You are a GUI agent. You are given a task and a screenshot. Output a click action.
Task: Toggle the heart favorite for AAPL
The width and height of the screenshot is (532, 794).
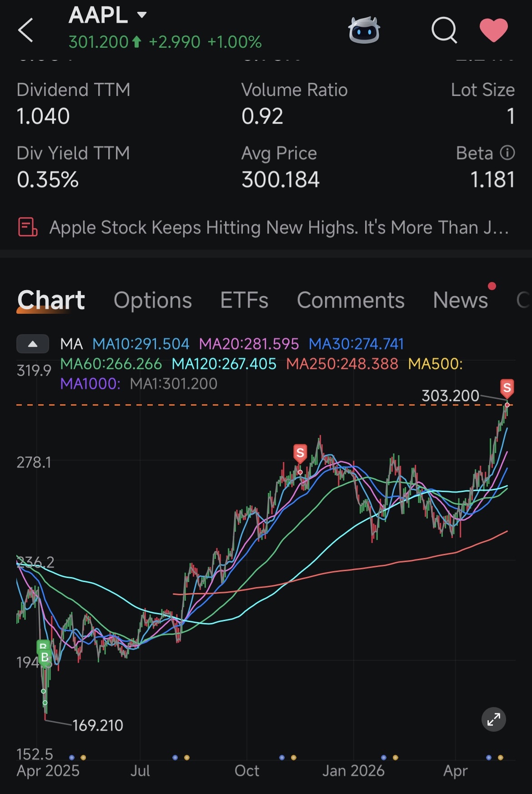[494, 30]
